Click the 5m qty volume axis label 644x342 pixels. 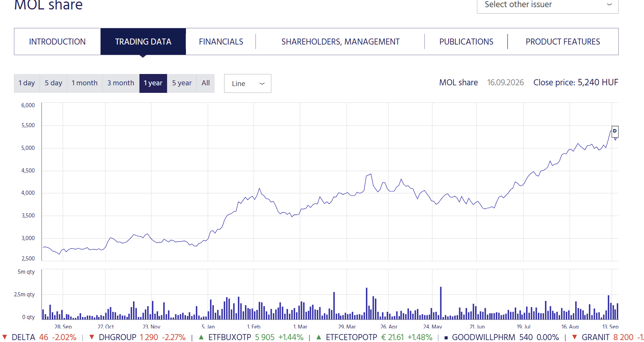[26, 272]
